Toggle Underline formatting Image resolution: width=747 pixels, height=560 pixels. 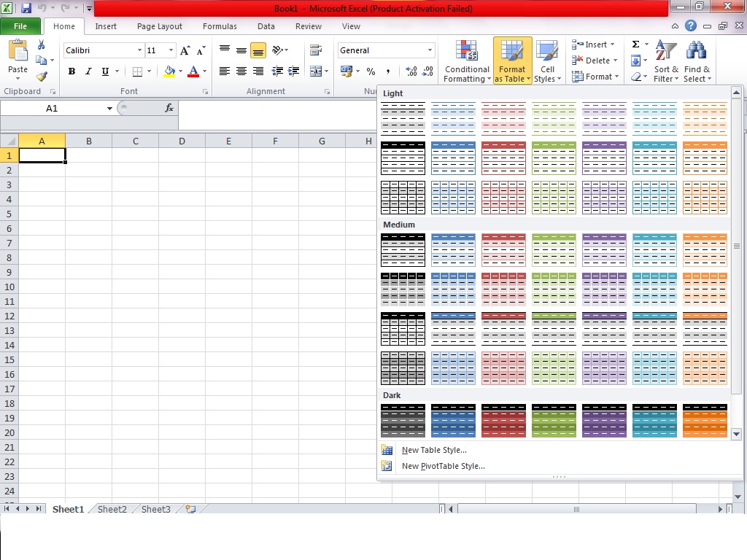pos(105,71)
